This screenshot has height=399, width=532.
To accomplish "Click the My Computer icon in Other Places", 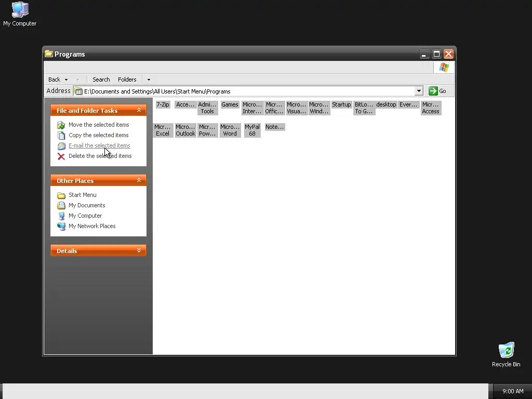I will 61,216.
